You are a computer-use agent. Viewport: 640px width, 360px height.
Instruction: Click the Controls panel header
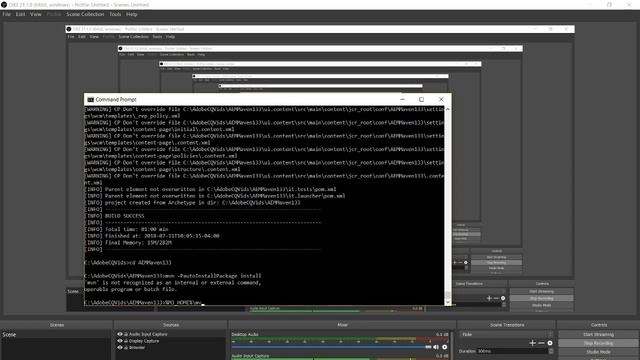click(599, 325)
